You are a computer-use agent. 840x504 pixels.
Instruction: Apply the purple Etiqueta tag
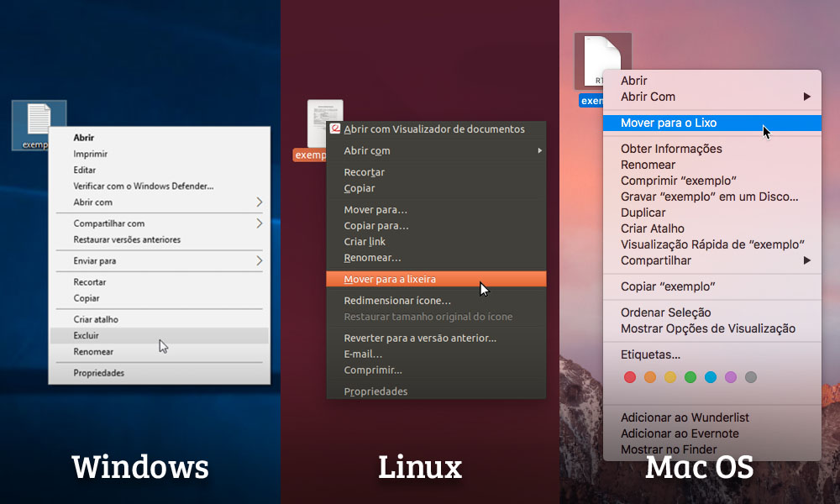[x=732, y=377]
